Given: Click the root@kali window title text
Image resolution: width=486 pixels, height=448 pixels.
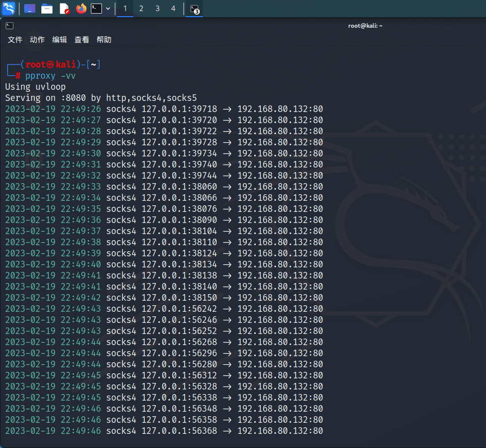Looking at the screenshot, I should tap(365, 26).
